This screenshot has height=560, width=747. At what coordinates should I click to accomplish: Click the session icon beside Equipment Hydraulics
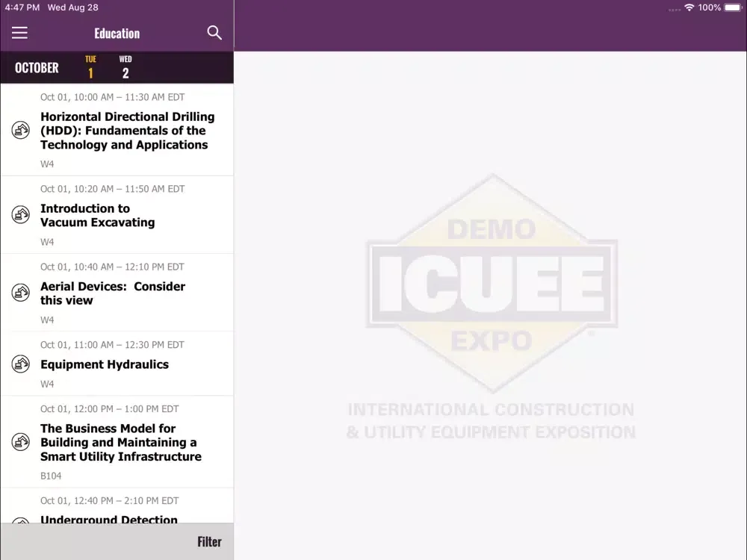20,364
